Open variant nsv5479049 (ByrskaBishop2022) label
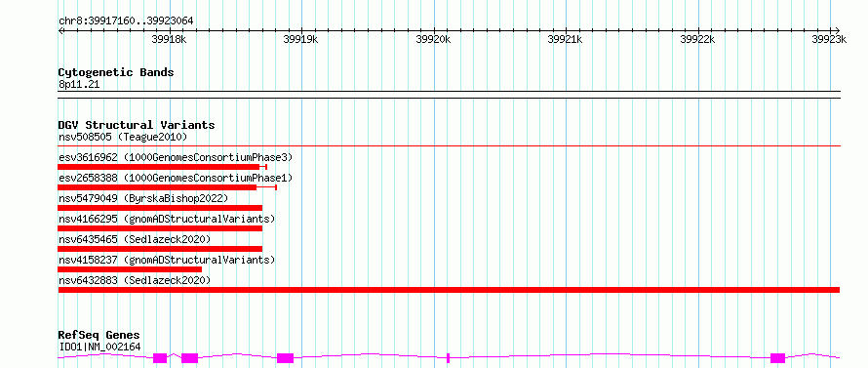 143,198
